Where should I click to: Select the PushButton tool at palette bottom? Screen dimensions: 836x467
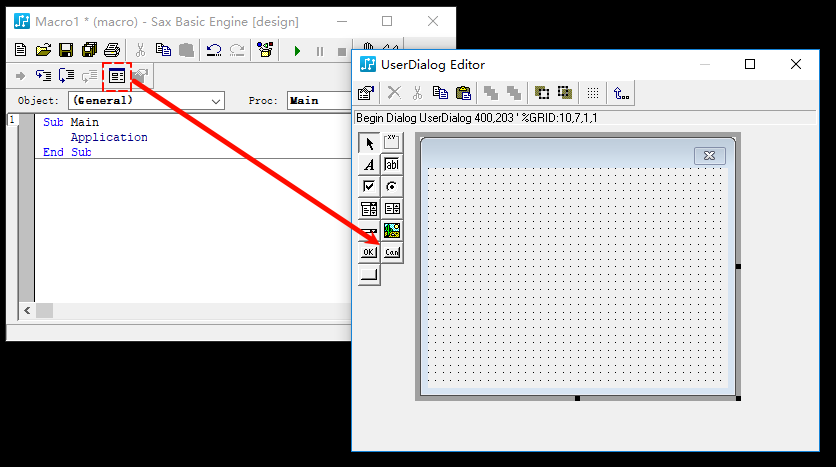[x=369, y=274]
